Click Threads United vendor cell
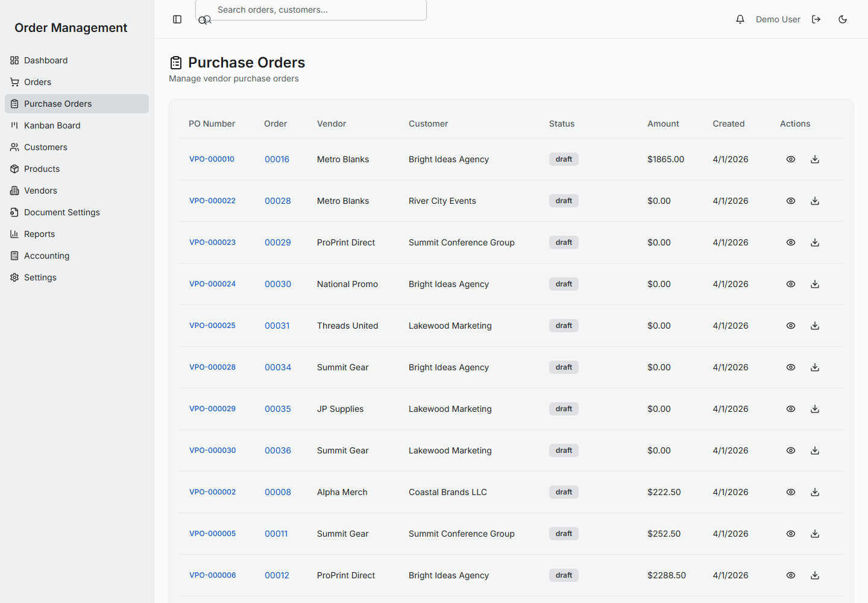 [348, 326]
